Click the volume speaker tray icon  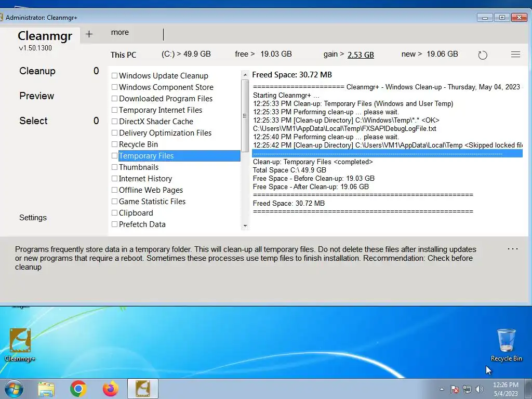[x=479, y=389]
